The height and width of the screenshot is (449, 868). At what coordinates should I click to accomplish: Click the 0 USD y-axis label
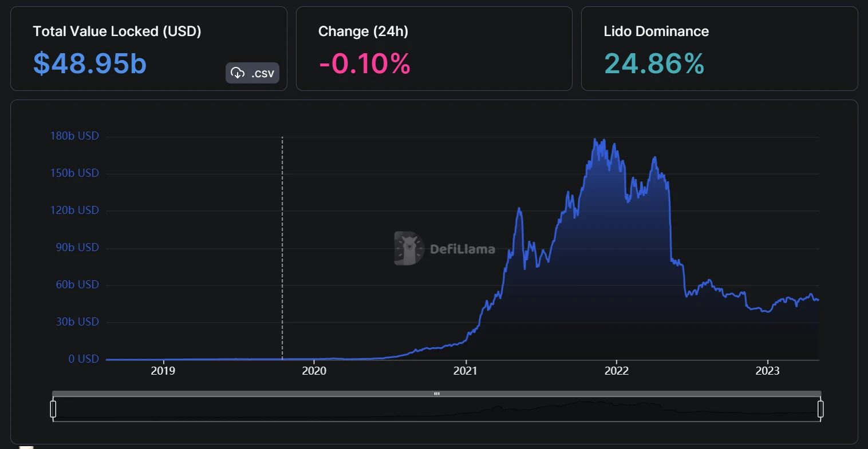pyautogui.click(x=84, y=359)
